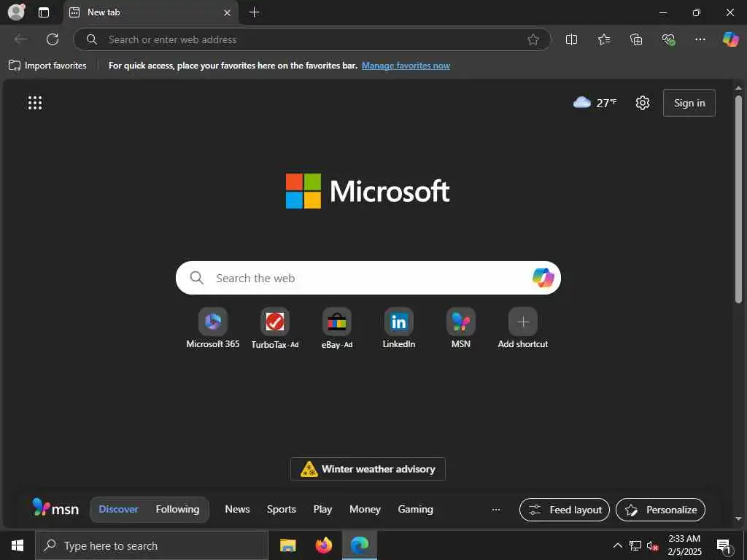Viewport: 747px width, 560px height.
Task: Open the TurboTax shortcut
Action: pyautogui.click(x=275, y=329)
